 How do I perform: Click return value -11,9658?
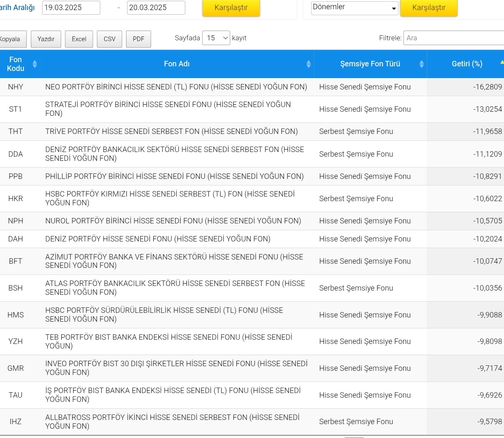(x=487, y=131)
